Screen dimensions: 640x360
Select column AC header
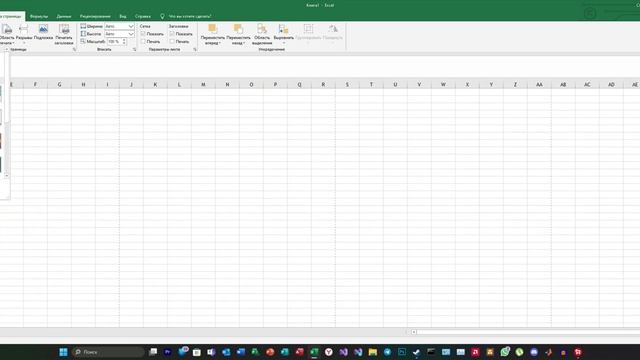pos(587,84)
